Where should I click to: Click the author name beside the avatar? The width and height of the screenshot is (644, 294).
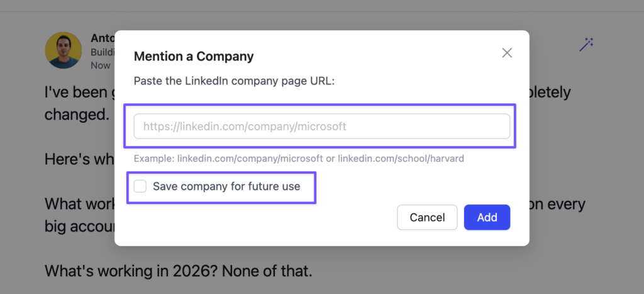102,38
